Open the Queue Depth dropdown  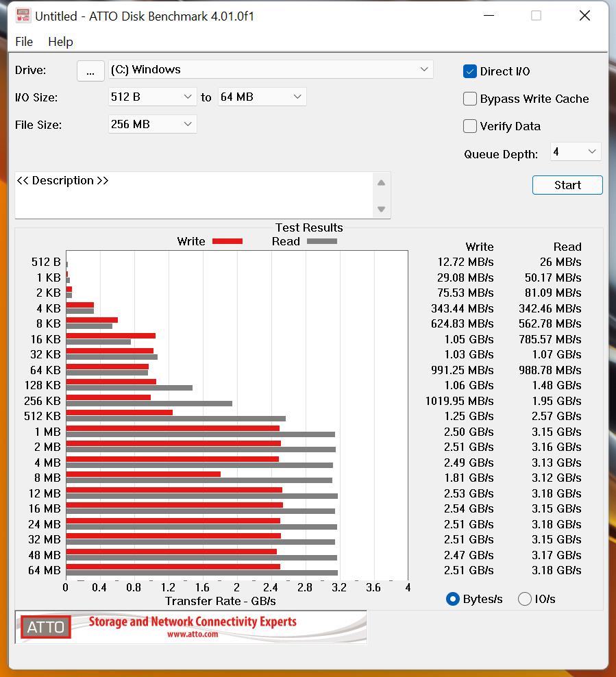(576, 152)
